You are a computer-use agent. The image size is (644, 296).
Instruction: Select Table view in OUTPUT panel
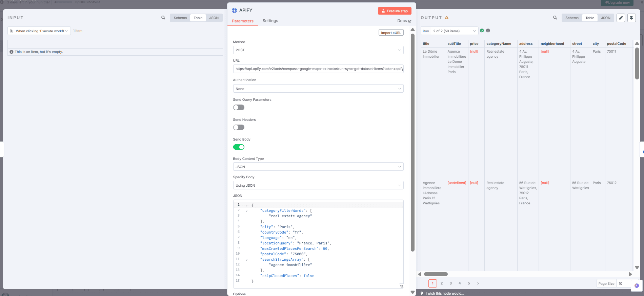(590, 18)
